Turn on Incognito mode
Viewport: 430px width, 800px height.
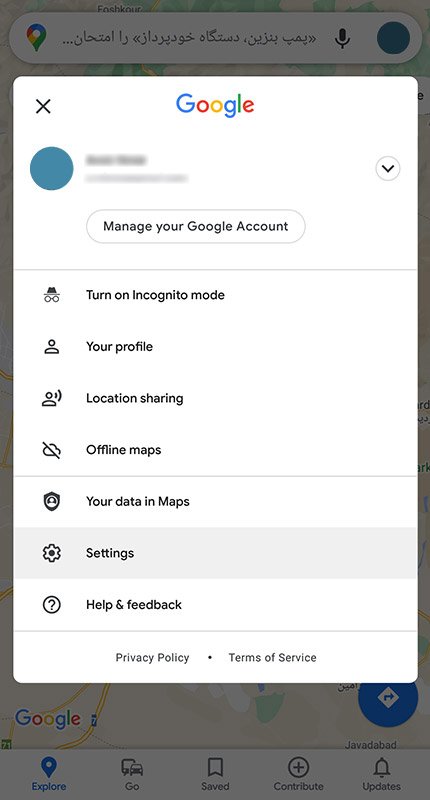click(215, 295)
